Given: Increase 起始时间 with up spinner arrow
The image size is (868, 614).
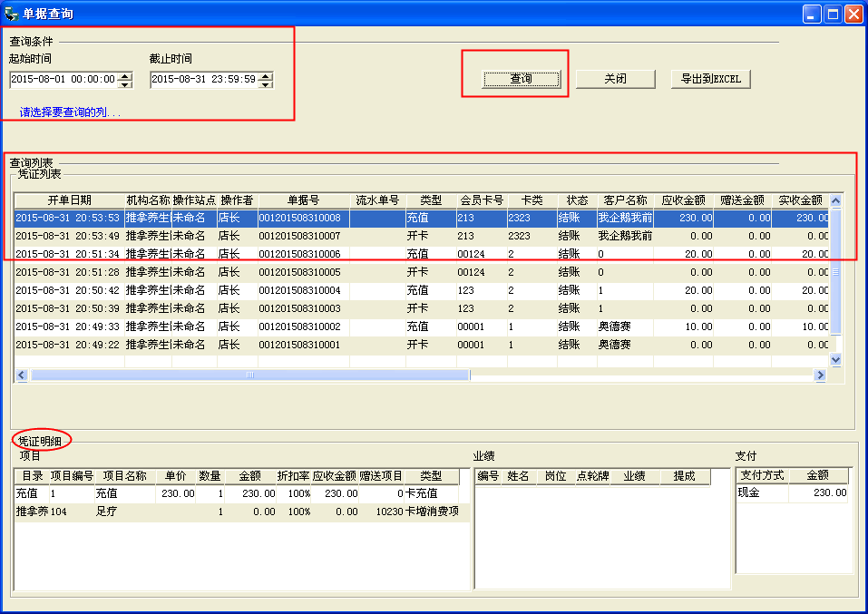Looking at the screenshot, I should pyautogui.click(x=126, y=76).
